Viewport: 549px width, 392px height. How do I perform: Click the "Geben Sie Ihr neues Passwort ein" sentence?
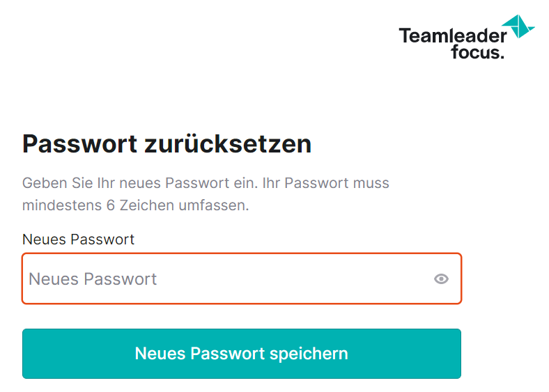pyautogui.click(x=140, y=183)
